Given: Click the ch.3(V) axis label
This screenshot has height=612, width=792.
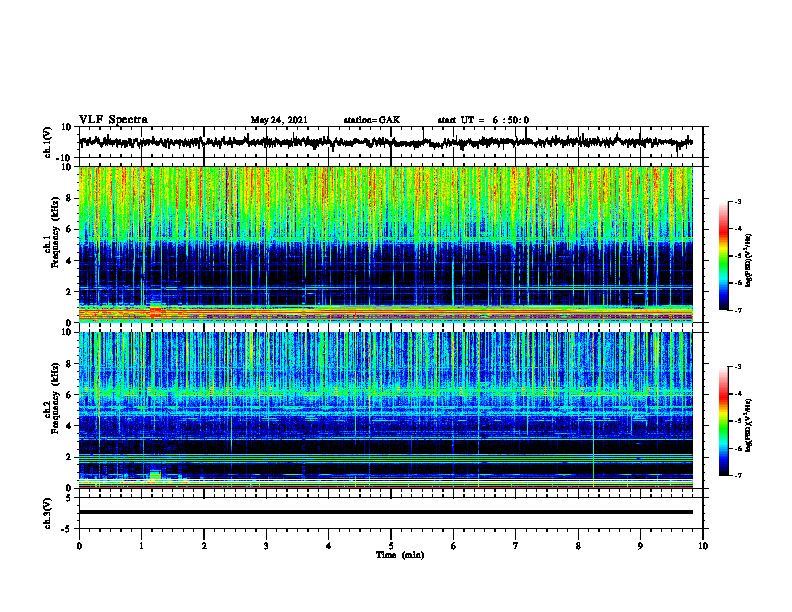Looking at the screenshot, I should (x=48, y=513).
